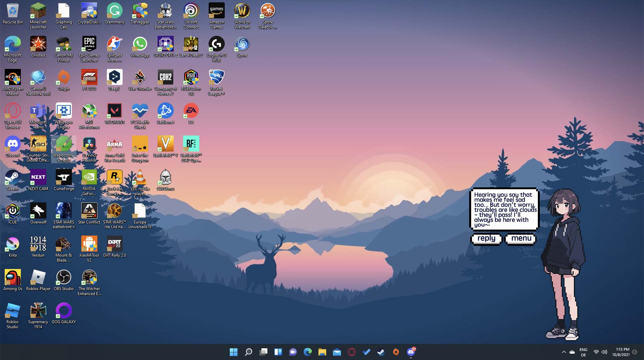Image resolution: width=644 pixels, height=360 pixels.
Task: Click the taskbar volume speaker icon
Action: pyautogui.click(x=604, y=352)
